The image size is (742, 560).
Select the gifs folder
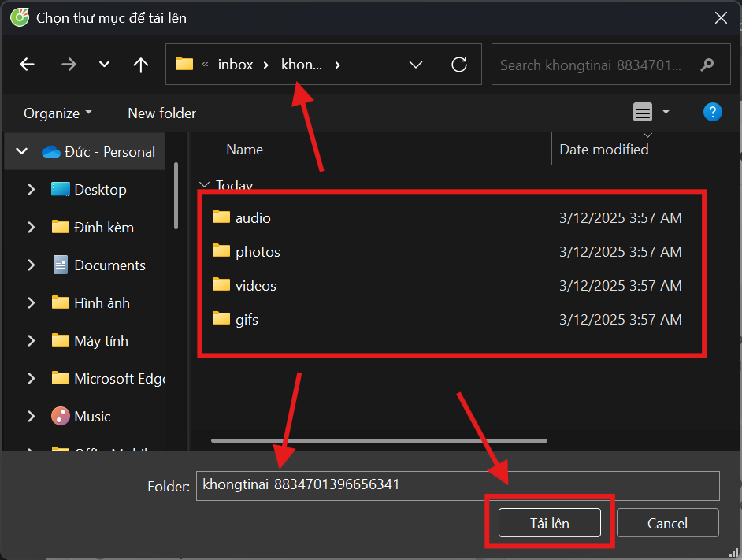click(247, 320)
